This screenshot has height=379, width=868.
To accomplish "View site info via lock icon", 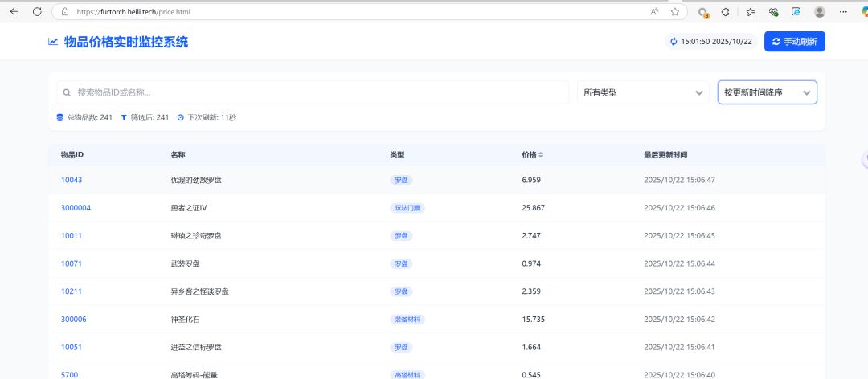I will pyautogui.click(x=65, y=11).
